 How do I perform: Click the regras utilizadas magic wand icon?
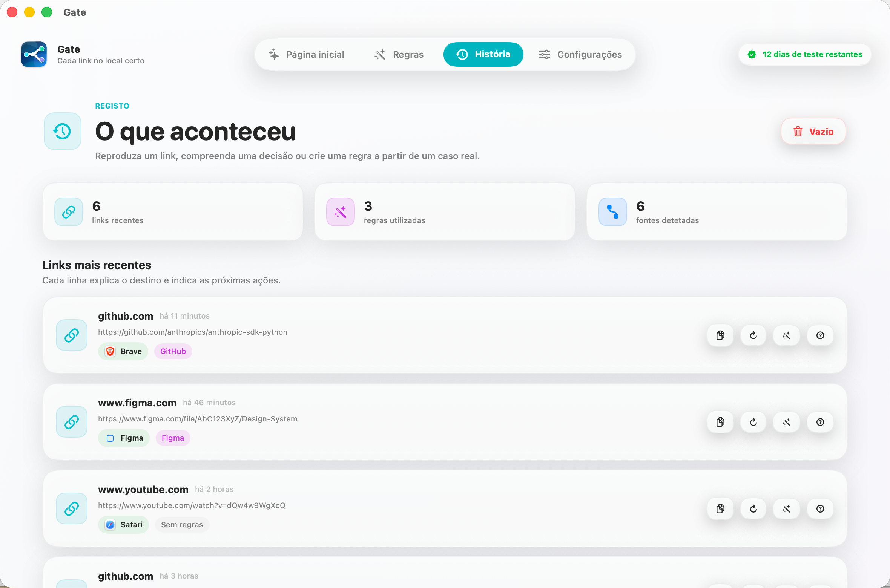[x=341, y=212]
